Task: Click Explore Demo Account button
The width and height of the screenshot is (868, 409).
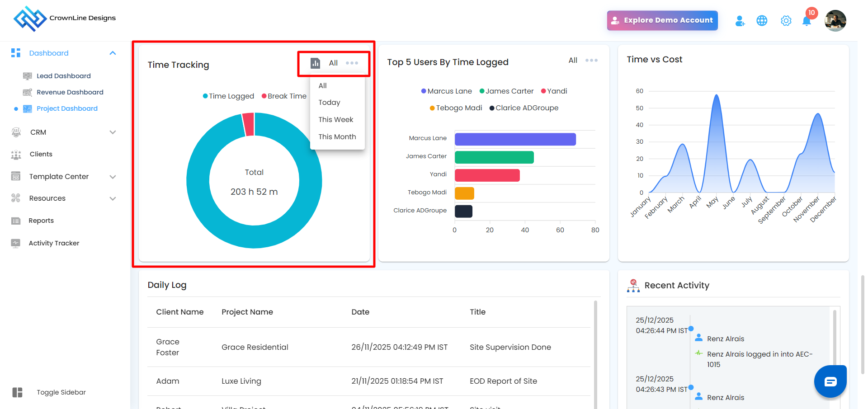Action: tap(662, 20)
